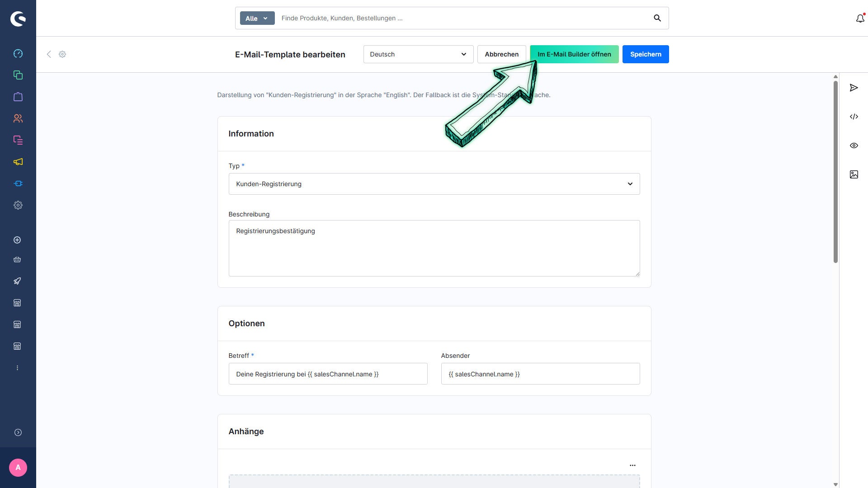Click the attachments upload drop zone
Screen dimensions: 868x488
(434, 481)
